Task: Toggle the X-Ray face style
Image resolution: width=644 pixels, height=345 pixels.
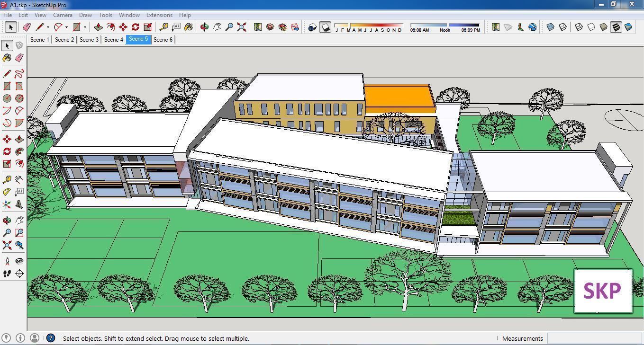Action: click(x=550, y=27)
